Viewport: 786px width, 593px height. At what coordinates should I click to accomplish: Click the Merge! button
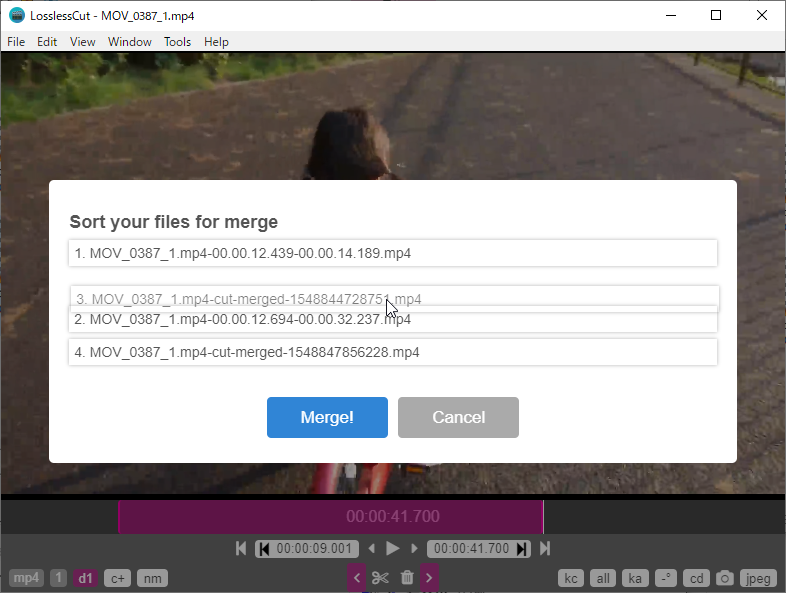tap(327, 418)
